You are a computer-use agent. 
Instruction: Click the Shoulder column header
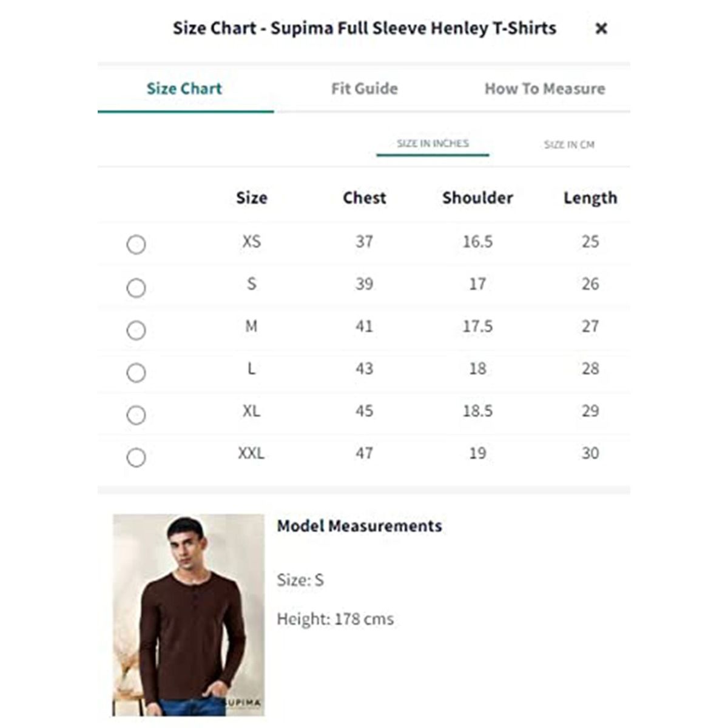pyautogui.click(x=477, y=198)
